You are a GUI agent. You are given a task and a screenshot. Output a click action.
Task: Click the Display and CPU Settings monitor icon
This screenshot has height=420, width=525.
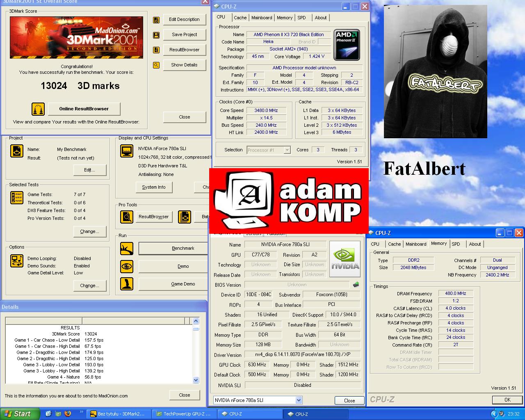tap(127, 151)
